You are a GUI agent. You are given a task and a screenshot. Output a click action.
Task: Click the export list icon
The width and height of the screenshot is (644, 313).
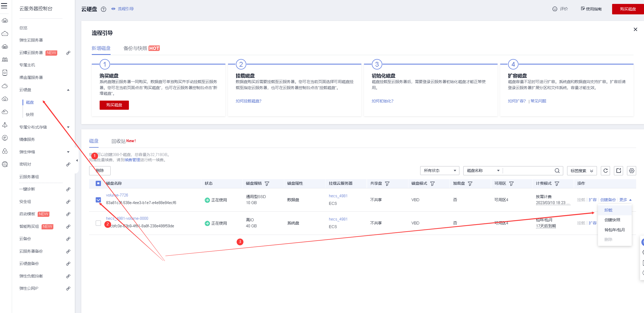tap(619, 171)
